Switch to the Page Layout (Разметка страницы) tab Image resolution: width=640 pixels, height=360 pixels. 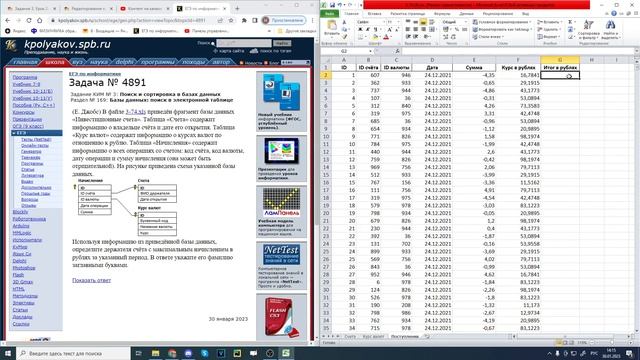(x=407, y=13)
